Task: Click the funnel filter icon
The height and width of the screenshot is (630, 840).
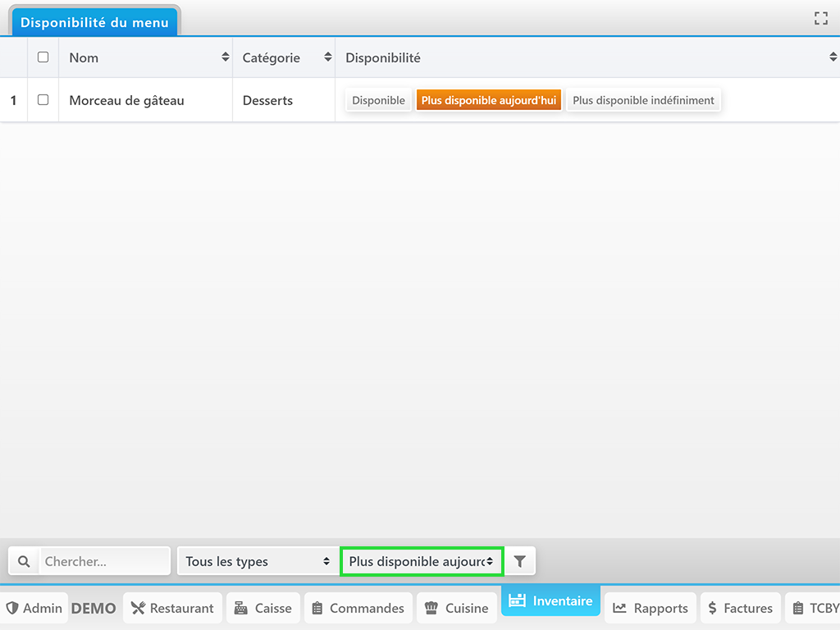Action: click(519, 562)
